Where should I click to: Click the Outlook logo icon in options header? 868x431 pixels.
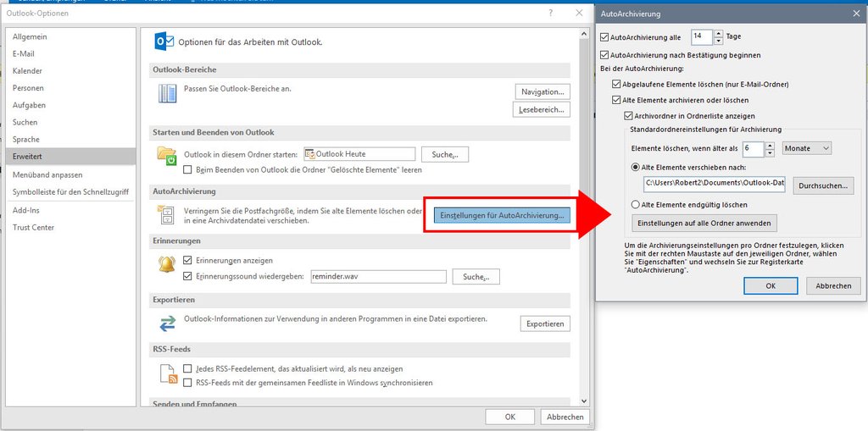tap(164, 41)
